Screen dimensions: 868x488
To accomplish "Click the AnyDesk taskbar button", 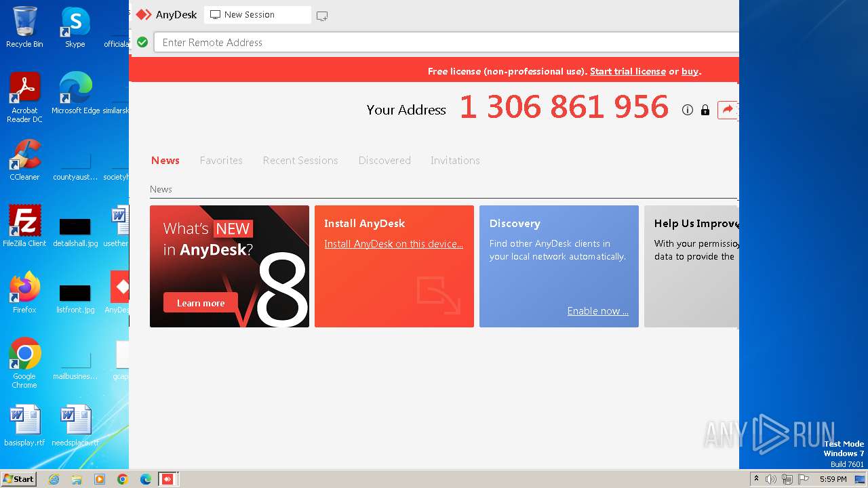I will click(167, 479).
